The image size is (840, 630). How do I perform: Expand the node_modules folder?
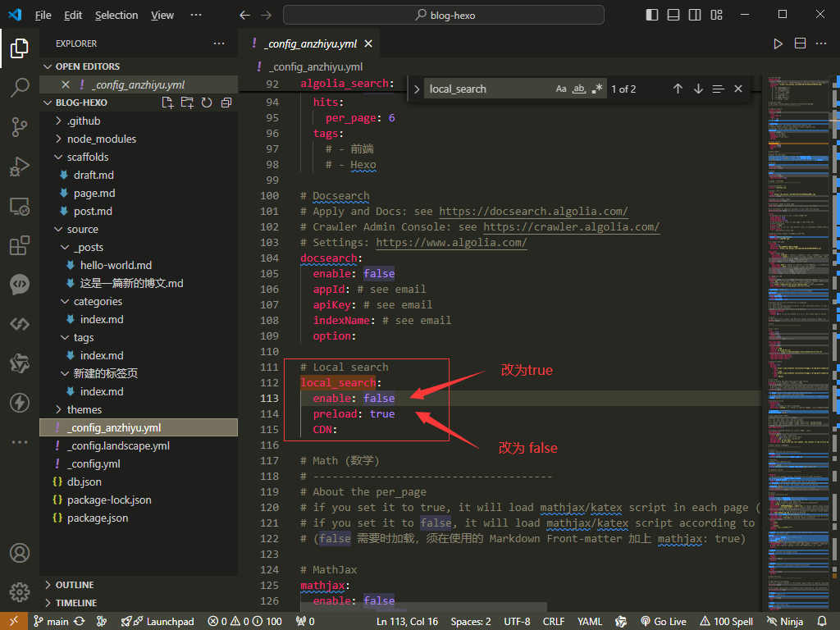[101, 139]
